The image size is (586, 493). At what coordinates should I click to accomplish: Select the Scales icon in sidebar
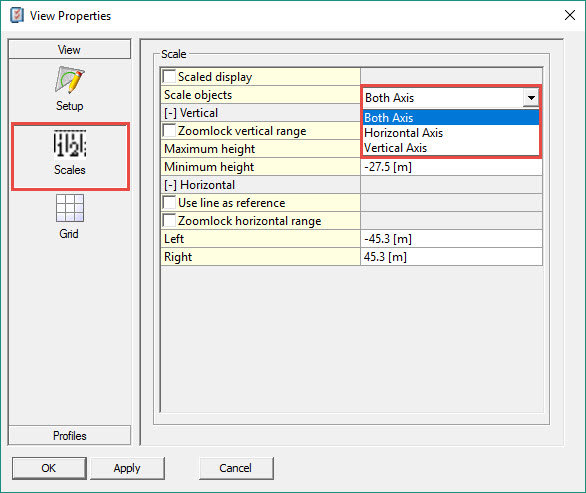70,144
